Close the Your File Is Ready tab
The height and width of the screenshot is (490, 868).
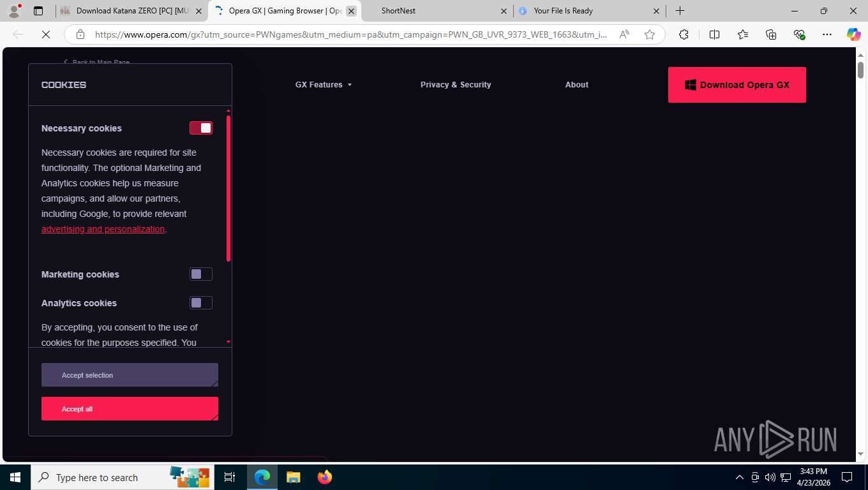point(656,11)
